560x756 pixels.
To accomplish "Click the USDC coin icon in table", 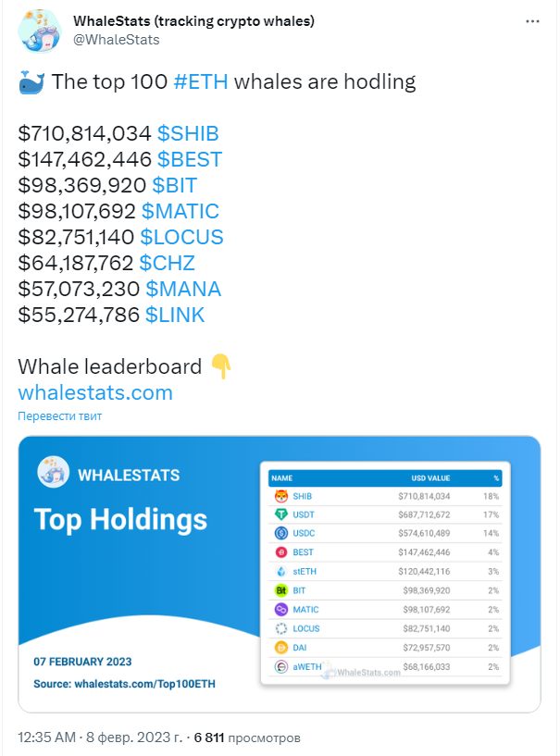I will click(281, 533).
